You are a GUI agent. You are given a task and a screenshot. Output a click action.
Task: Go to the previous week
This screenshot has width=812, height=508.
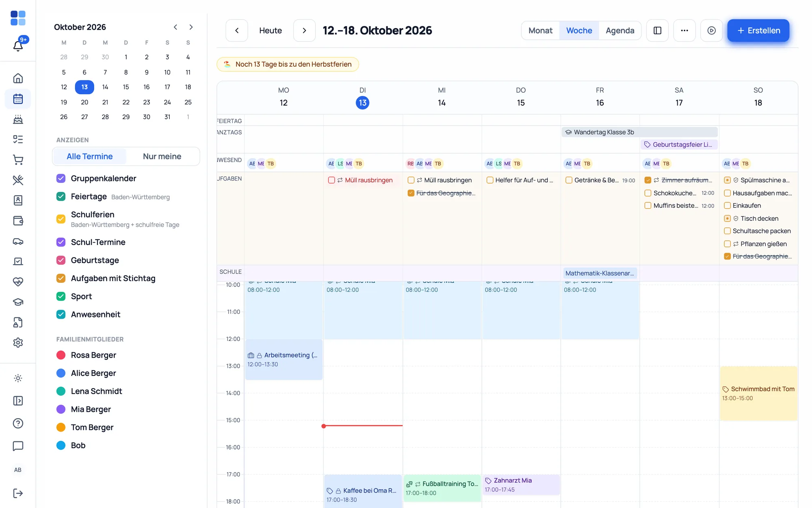237,30
